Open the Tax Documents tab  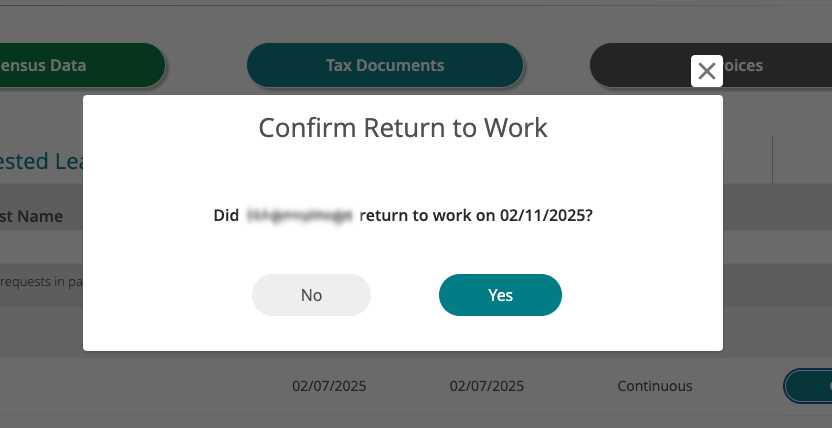click(x=385, y=66)
